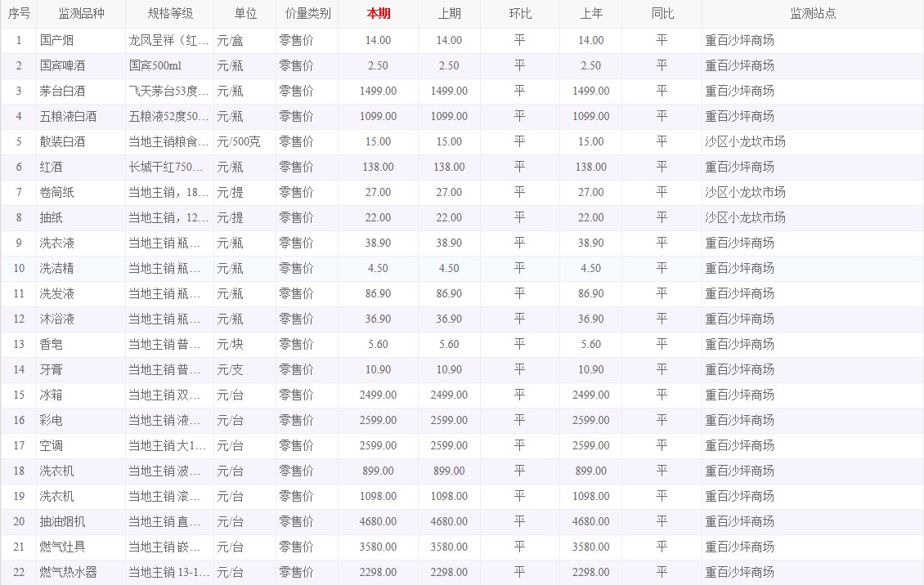Click 沙区小龙坎市场 in 卷筒纸 row
This screenshot has height=585, width=924.
click(746, 193)
